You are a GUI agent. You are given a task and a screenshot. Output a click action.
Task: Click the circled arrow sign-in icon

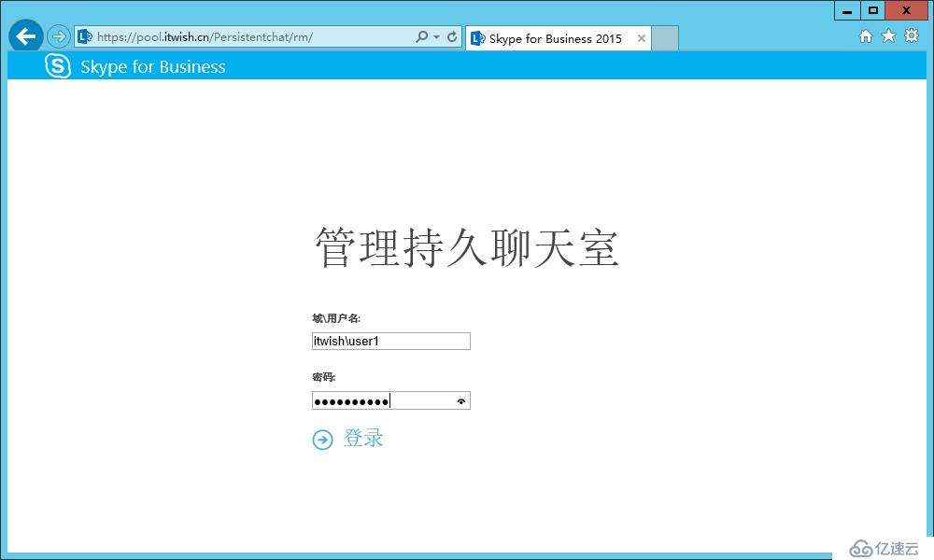(323, 440)
